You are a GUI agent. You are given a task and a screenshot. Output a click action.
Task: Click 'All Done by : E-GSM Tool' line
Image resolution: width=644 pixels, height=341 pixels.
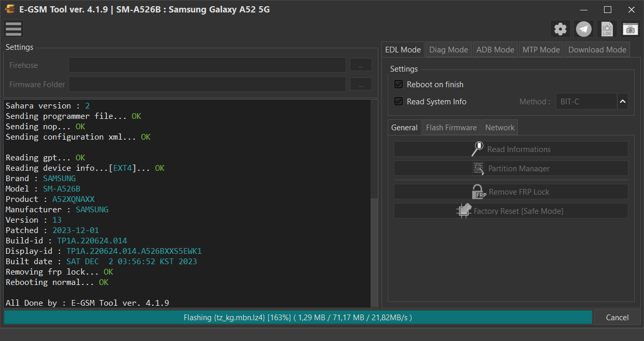pos(87,303)
